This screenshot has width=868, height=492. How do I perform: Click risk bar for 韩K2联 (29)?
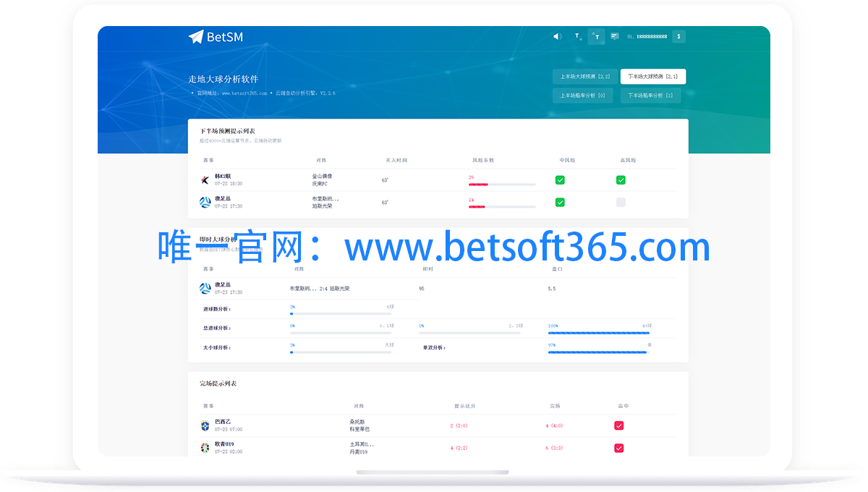pos(502,184)
